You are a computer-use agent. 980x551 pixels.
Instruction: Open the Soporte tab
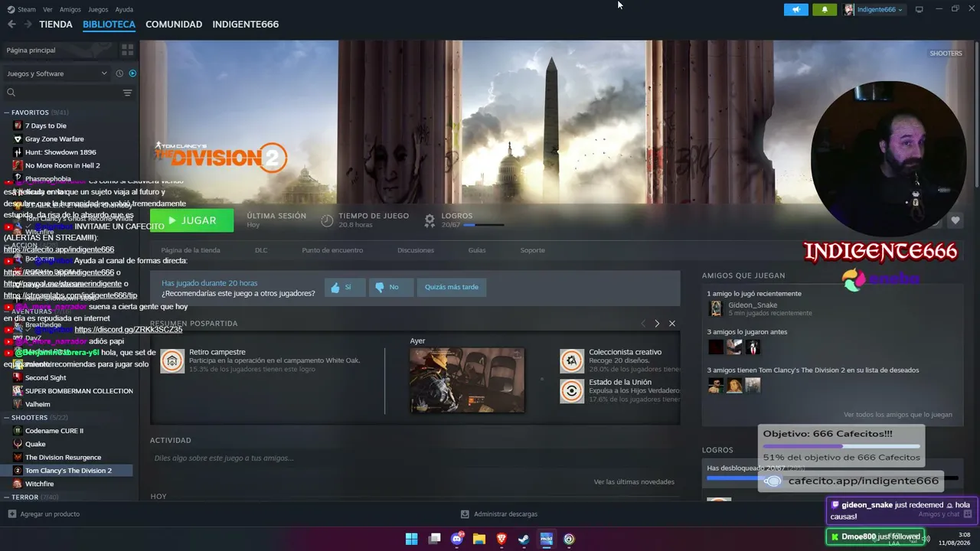coord(533,250)
